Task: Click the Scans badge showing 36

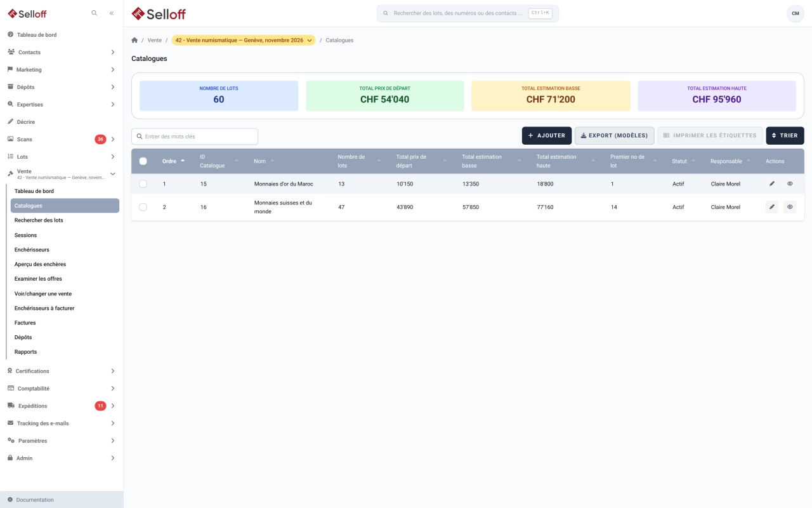Action: point(100,139)
